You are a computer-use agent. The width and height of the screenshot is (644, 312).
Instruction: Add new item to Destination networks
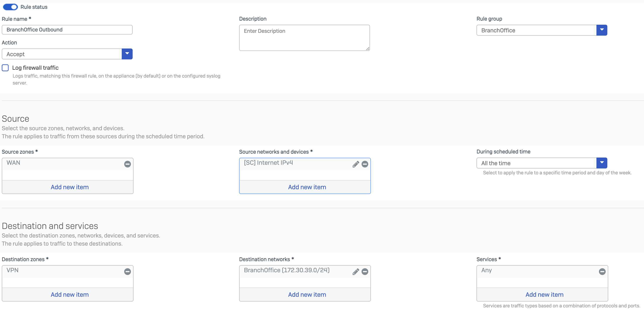[x=307, y=295]
